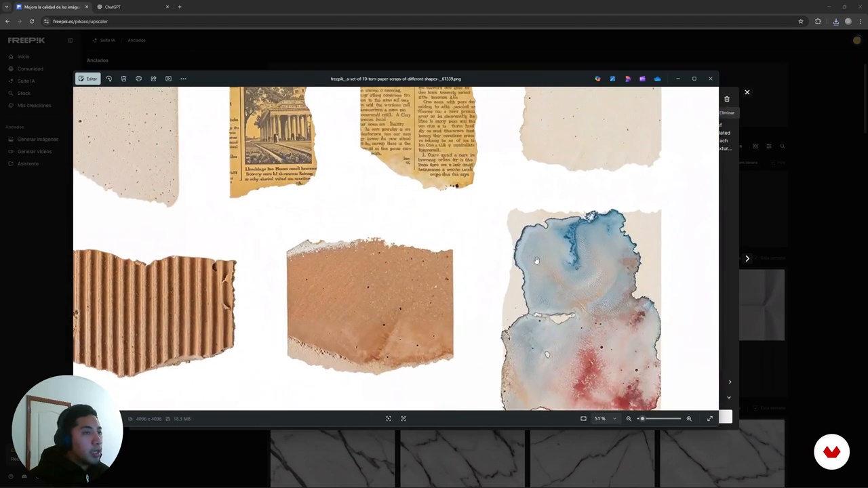Click the Eliminar trash icon in the Freepik panel
The width and height of the screenshot is (868, 488).
(727, 99)
